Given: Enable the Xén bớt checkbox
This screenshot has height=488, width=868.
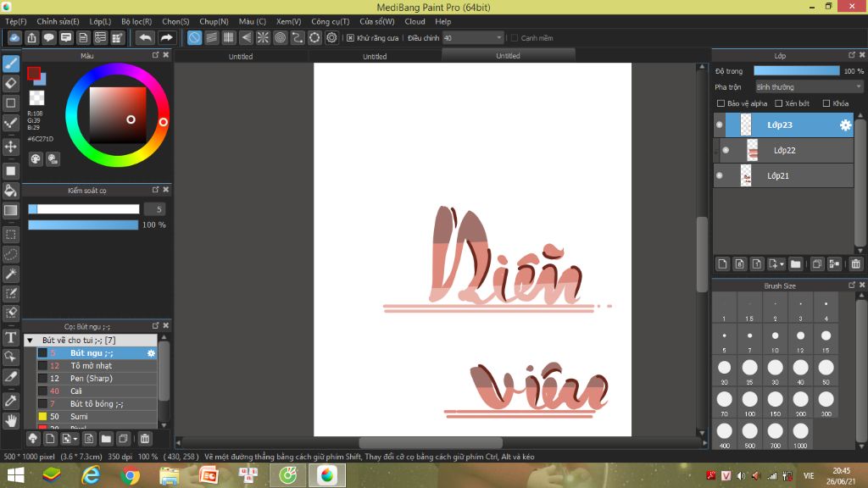Looking at the screenshot, I should pos(778,103).
